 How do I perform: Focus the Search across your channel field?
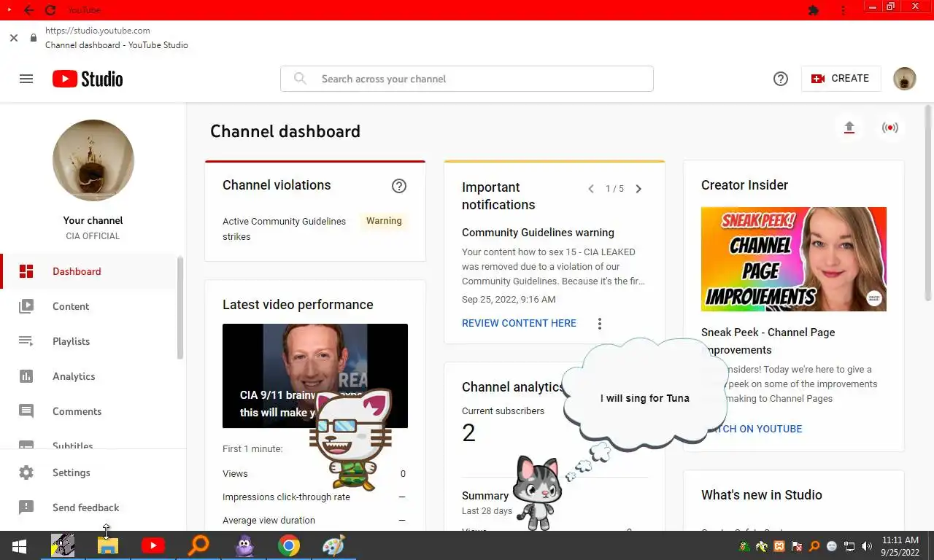click(x=467, y=79)
